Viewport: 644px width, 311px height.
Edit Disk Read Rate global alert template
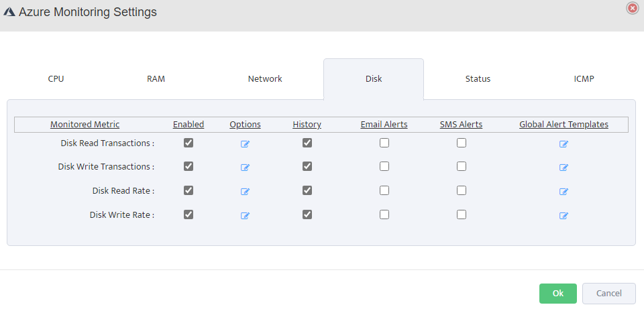(563, 192)
